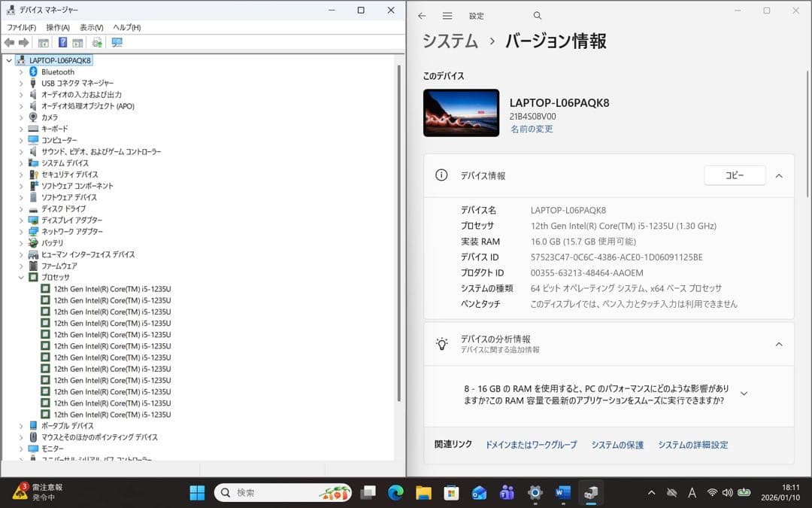Screen dimensions: 812x508
Task: Click the back arrow in Device Manager toolbar
Action: point(9,43)
